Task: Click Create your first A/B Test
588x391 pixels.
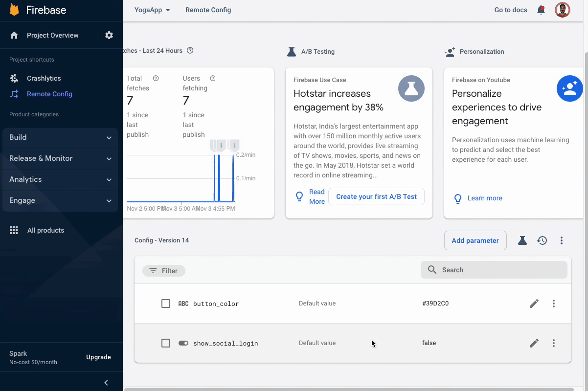Action: point(376,196)
